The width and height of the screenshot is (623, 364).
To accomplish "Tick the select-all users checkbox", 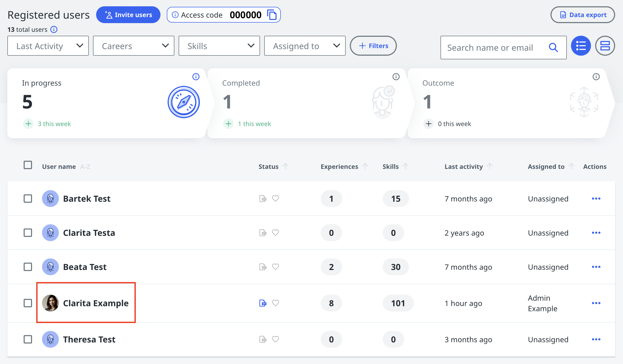I will tap(28, 165).
